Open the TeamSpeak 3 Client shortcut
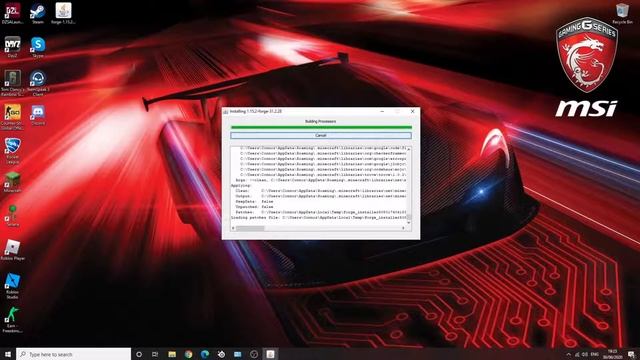The height and width of the screenshot is (360, 640). [38, 83]
